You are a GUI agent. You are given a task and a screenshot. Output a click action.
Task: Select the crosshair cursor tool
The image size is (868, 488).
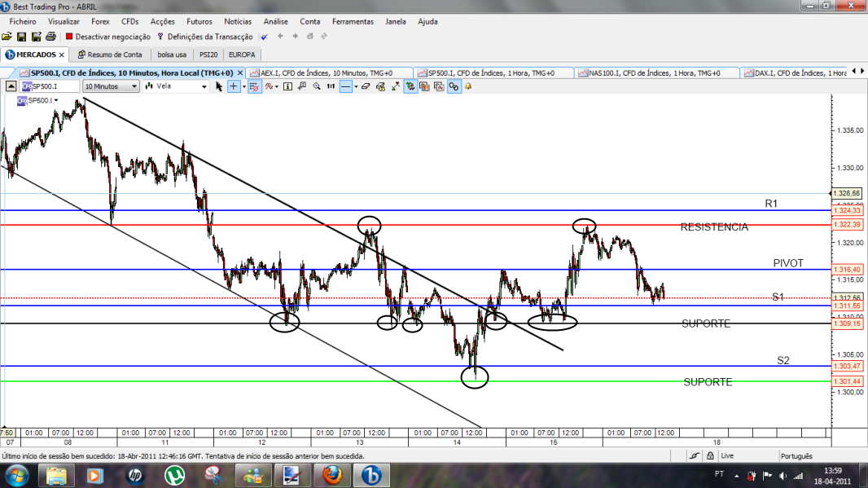pos(234,86)
